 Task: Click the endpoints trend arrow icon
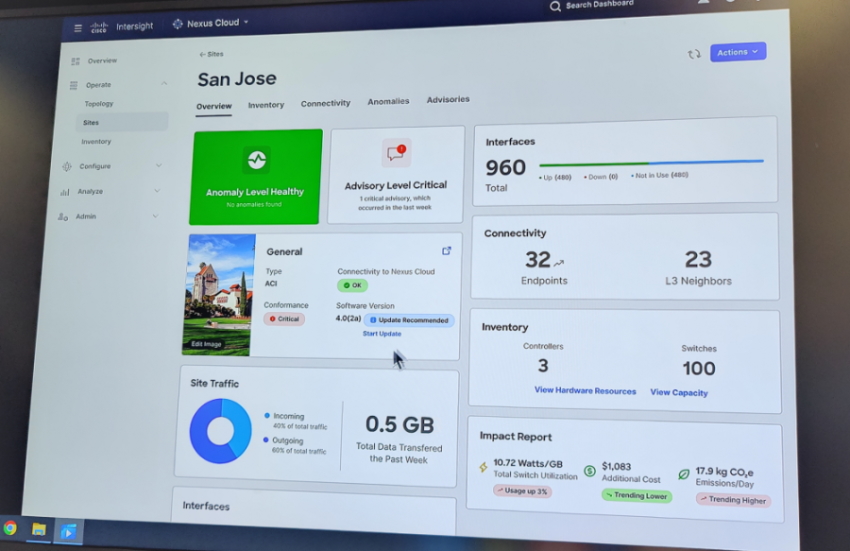pyautogui.click(x=558, y=263)
